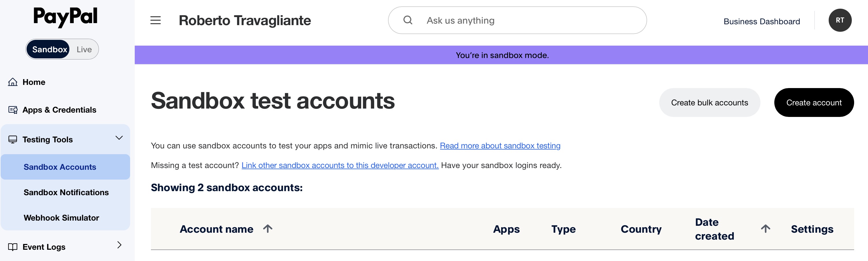Switch to Live mode
868x261 pixels.
[84, 49]
